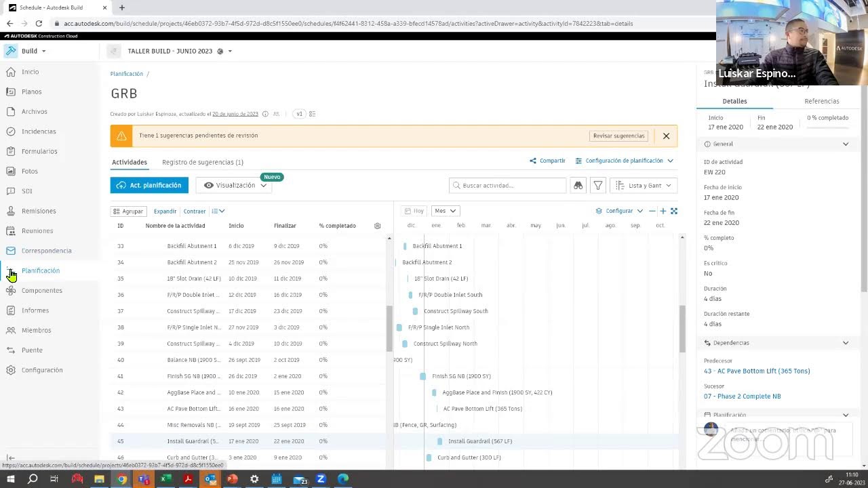Open Configuración de planificación dropdown
Image resolution: width=868 pixels, height=488 pixels.
pos(624,161)
